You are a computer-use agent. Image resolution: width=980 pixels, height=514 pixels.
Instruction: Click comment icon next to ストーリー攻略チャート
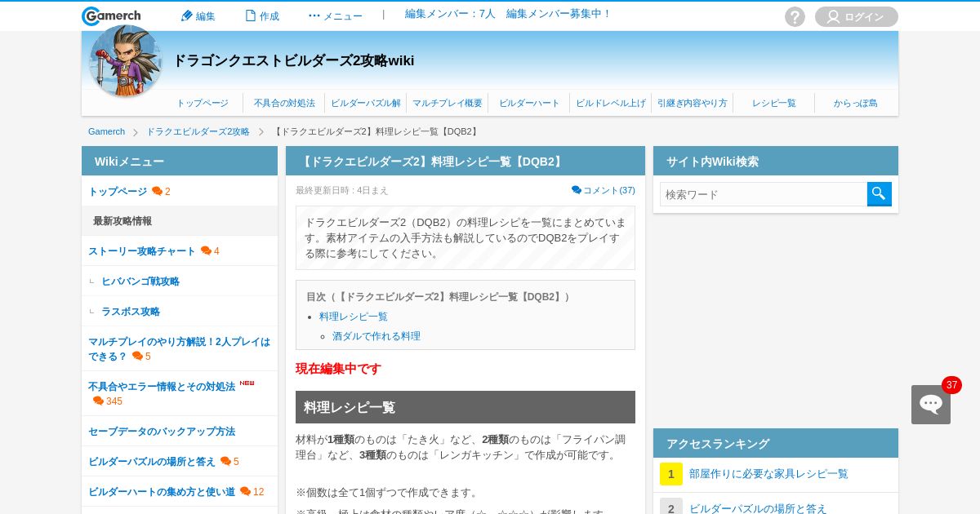coord(207,251)
